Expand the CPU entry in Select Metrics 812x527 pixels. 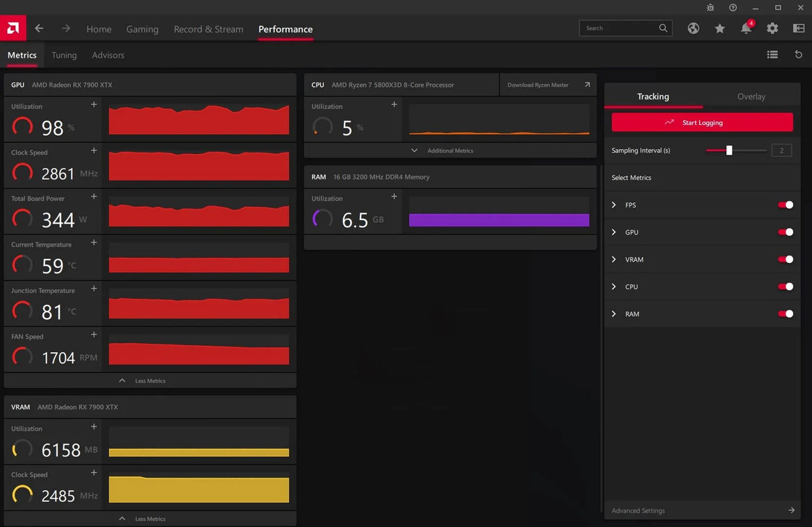(x=613, y=286)
